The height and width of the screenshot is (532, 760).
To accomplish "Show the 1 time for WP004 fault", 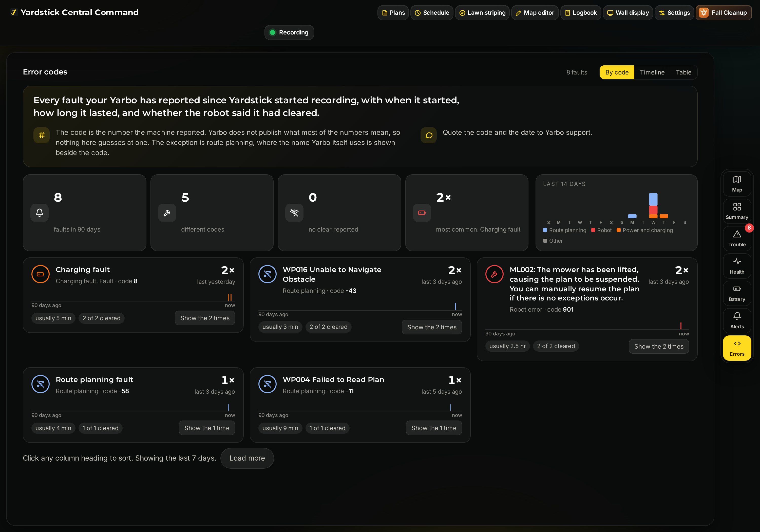I will pyautogui.click(x=434, y=428).
